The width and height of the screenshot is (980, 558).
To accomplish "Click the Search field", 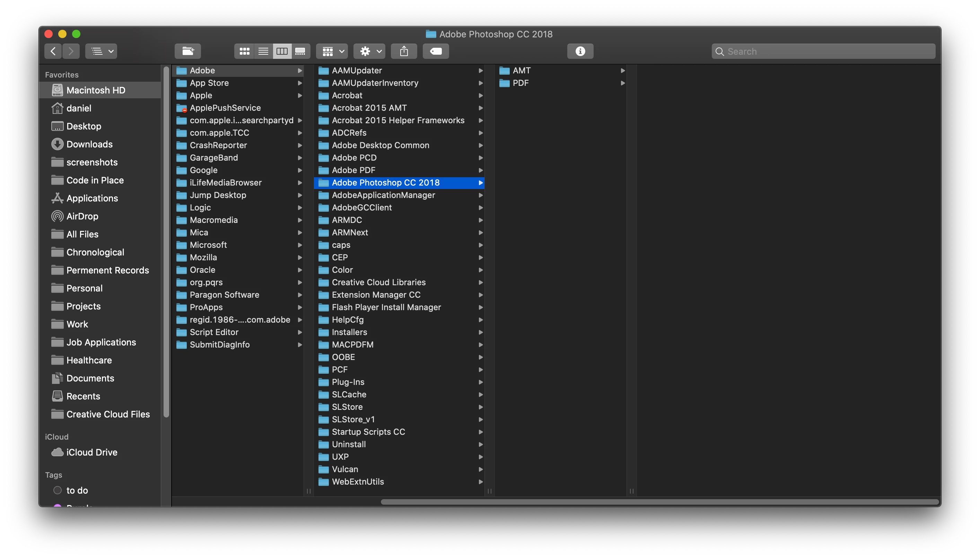I will [829, 51].
